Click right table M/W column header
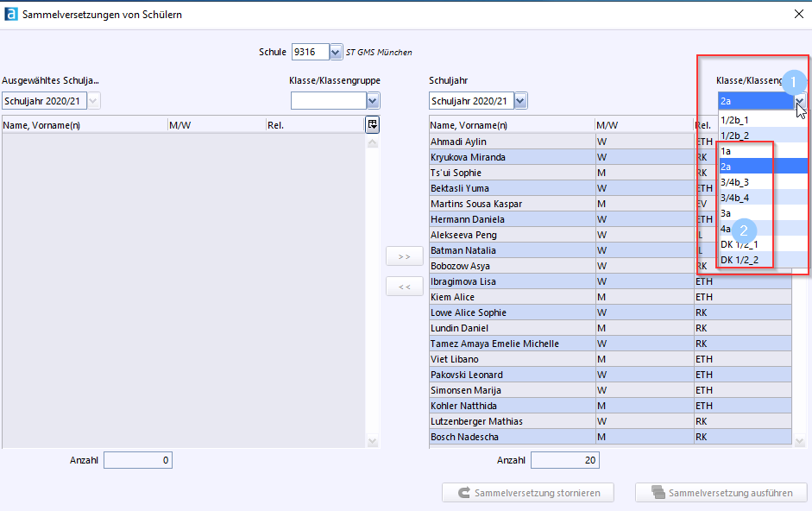The height and width of the screenshot is (511, 812). (x=644, y=125)
